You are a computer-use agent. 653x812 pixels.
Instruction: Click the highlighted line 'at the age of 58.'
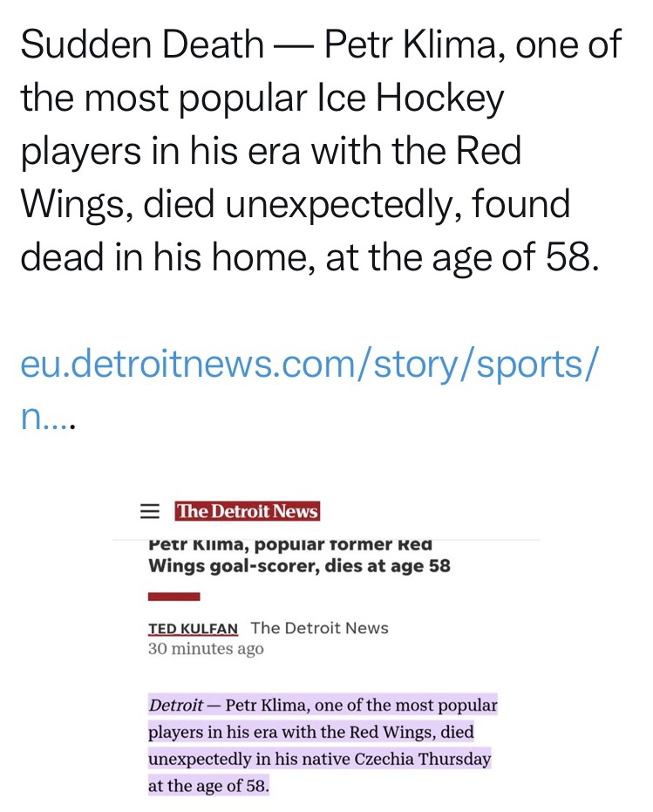(x=209, y=787)
